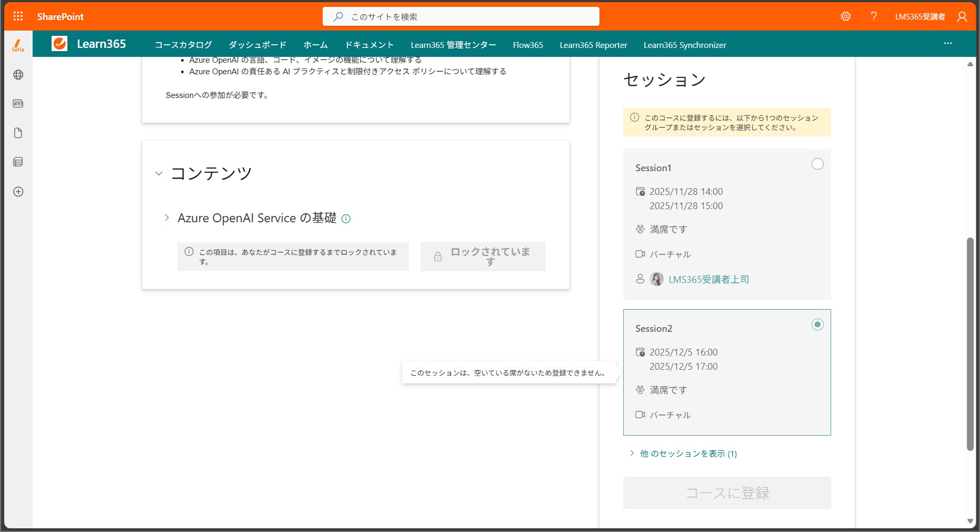The height and width of the screenshot is (532, 980).
Task: Click the info icon in the locked item message
Action: (x=189, y=252)
